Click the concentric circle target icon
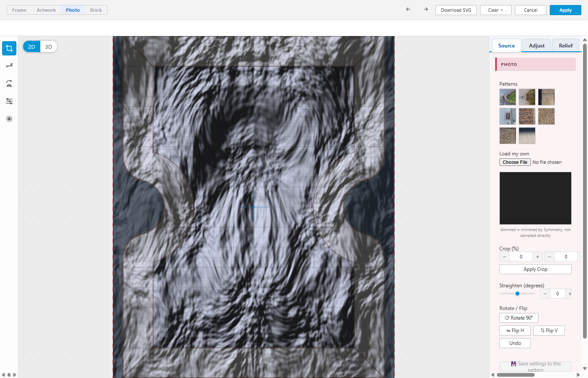The width and height of the screenshot is (588, 378). [x=9, y=119]
